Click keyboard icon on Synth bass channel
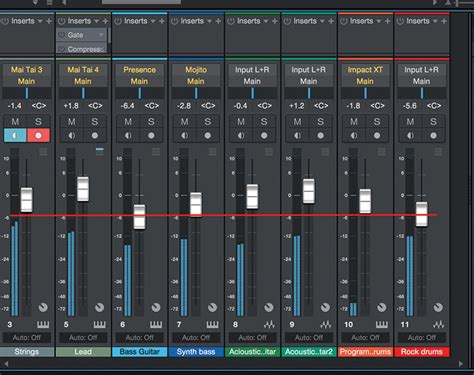The width and height of the screenshot is (474, 375). 212,324
